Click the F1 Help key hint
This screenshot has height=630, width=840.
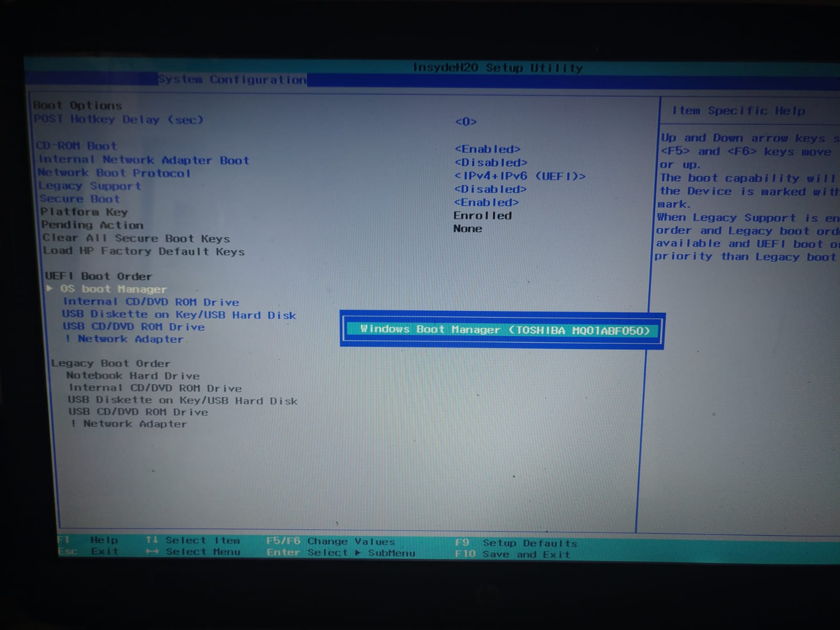(x=88, y=540)
